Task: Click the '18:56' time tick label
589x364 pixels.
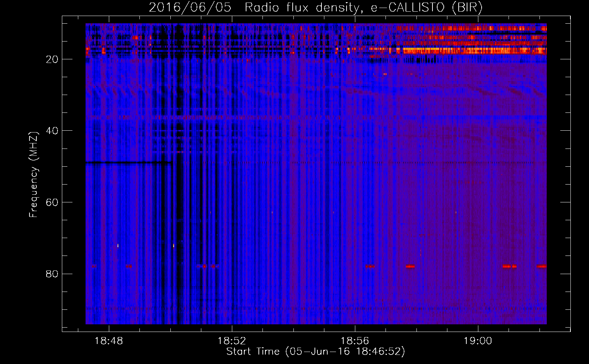Action: click(x=355, y=341)
